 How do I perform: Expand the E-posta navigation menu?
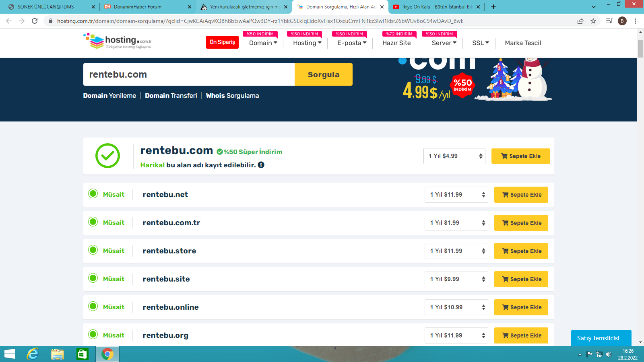coord(352,43)
